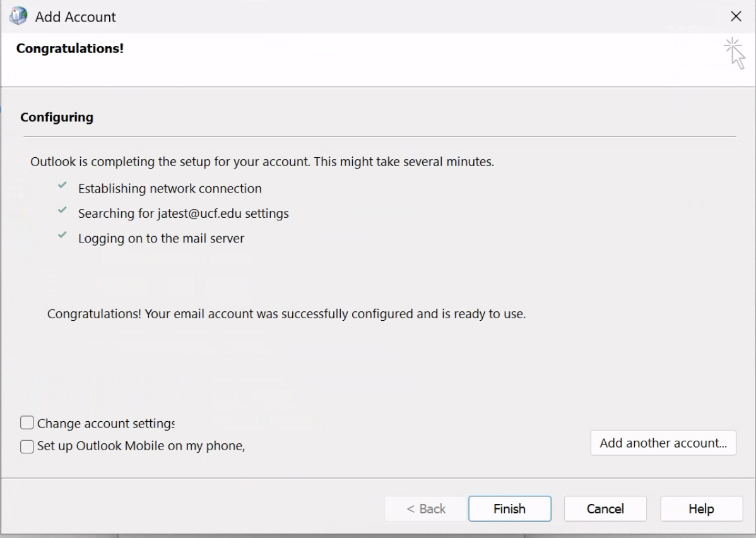Click 'Logging on to the mail server' text

click(161, 238)
